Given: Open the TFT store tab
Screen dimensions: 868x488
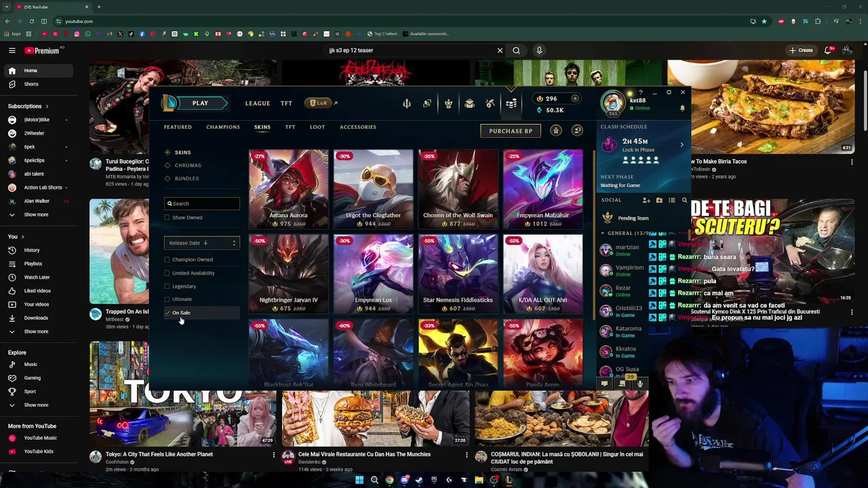Looking at the screenshot, I should pyautogui.click(x=290, y=127).
